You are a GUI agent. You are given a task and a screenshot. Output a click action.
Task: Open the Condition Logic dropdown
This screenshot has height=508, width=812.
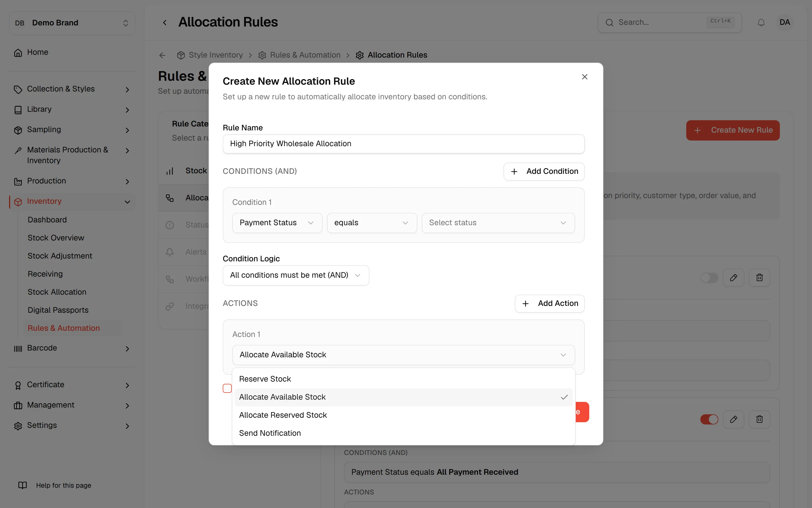(x=295, y=275)
